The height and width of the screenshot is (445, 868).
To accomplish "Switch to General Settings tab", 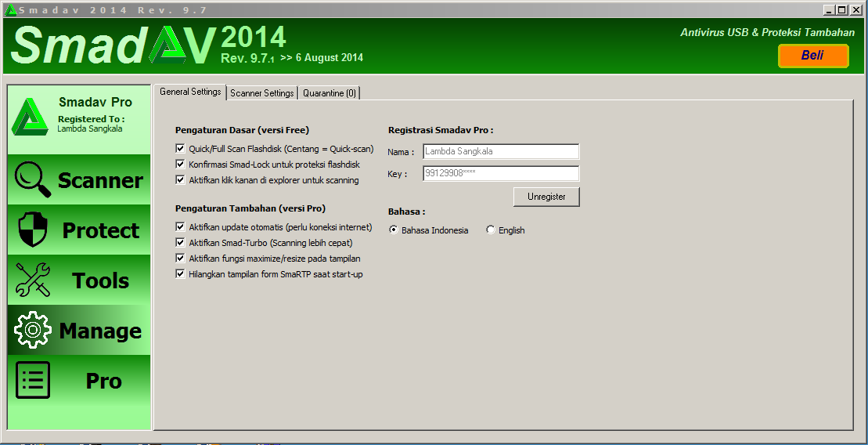I will (190, 92).
